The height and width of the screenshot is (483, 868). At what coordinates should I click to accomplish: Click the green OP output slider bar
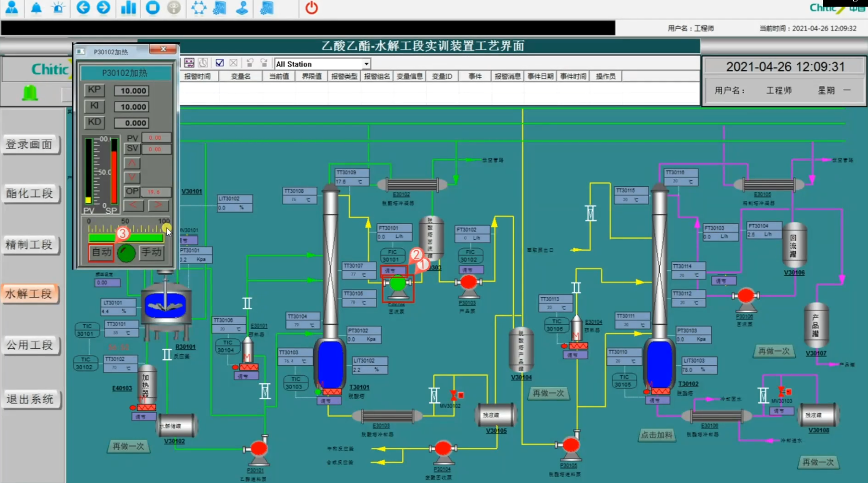[x=126, y=238]
